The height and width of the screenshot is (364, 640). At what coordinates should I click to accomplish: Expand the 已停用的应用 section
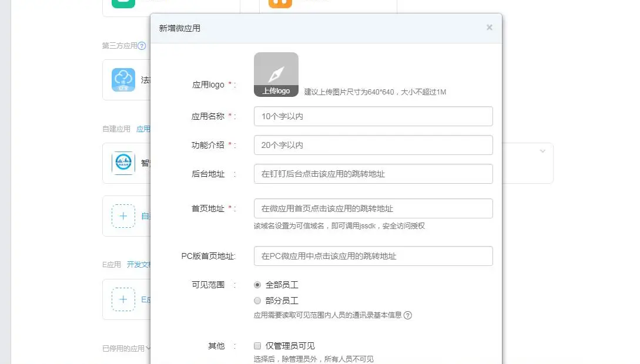[123, 348]
